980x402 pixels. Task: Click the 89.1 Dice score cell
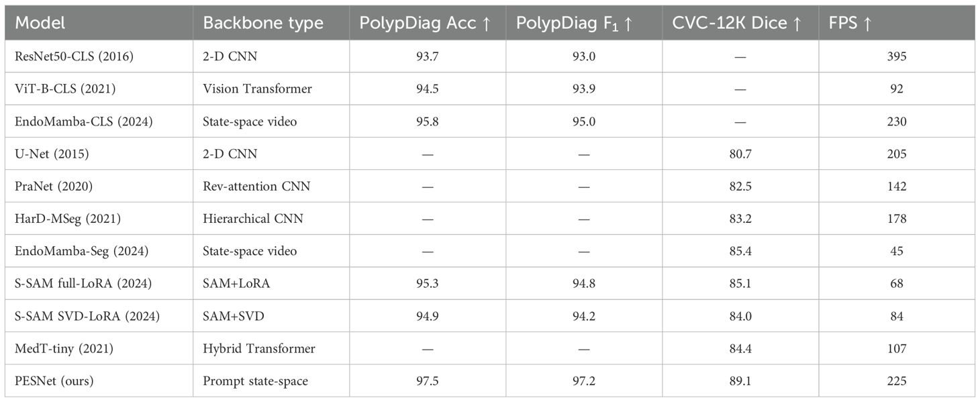tap(740, 381)
